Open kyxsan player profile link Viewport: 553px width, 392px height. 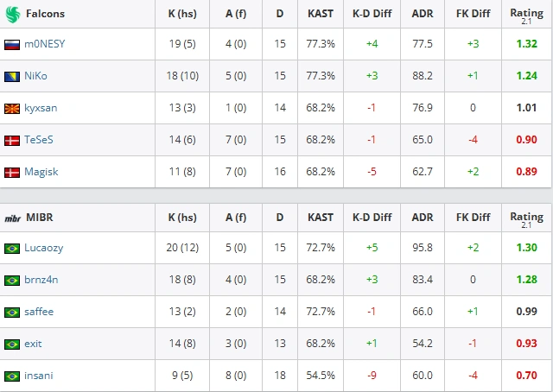(x=41, y=108)
